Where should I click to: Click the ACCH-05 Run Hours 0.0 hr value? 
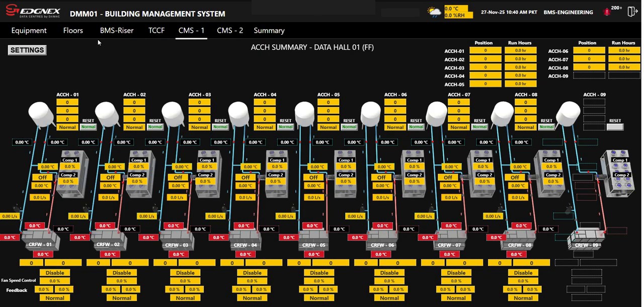tap(521, 84)
